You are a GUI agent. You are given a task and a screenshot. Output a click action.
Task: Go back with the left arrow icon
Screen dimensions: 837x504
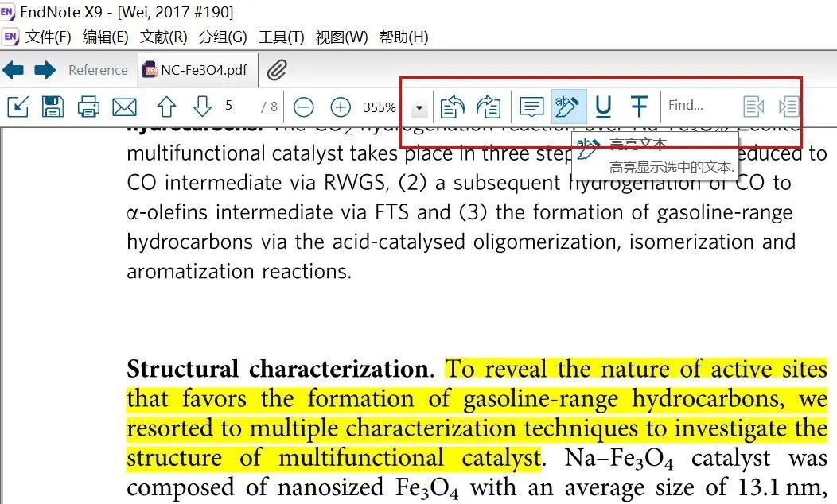coord(13,70)
